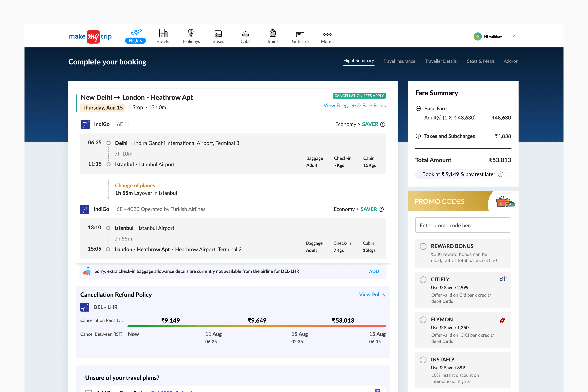
Task: Click the promo code input field
Action: (x=463, y=225)
